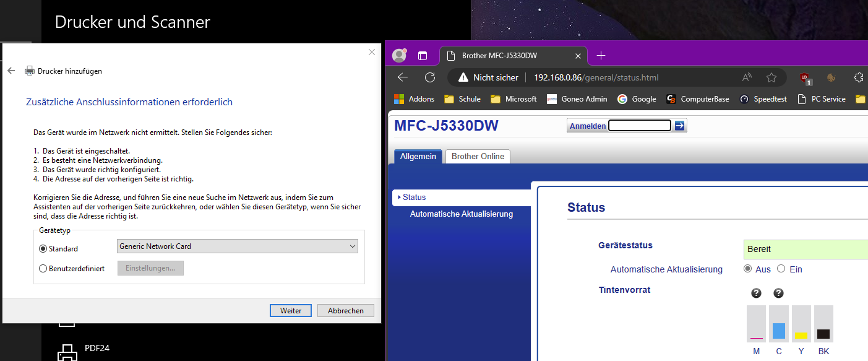Select the Standard device type radio
868x361 pixels.
43,249
